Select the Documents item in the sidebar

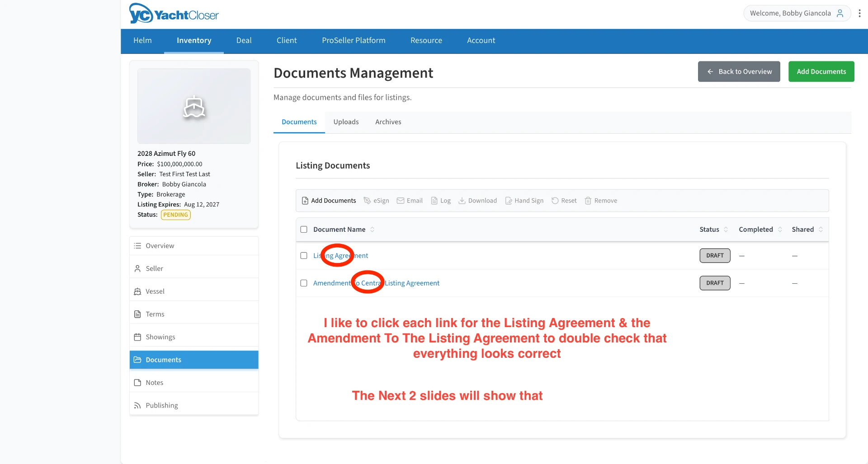pos(194,360)
